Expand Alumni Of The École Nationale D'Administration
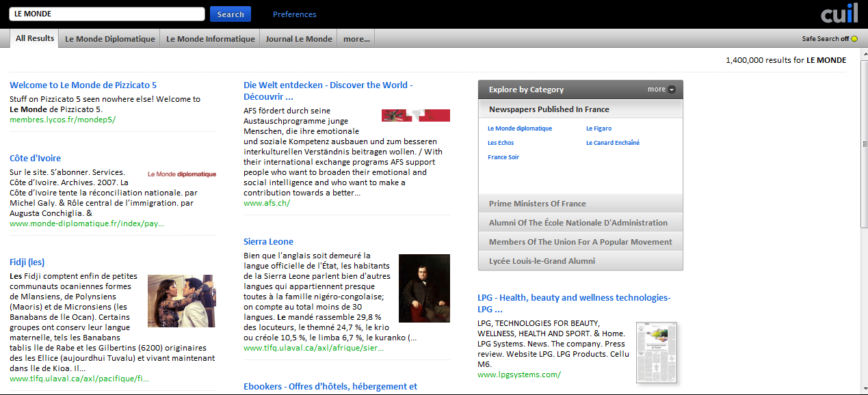Image resolution: width=868 pixels, height=395 pixels. tap(580, 223)
